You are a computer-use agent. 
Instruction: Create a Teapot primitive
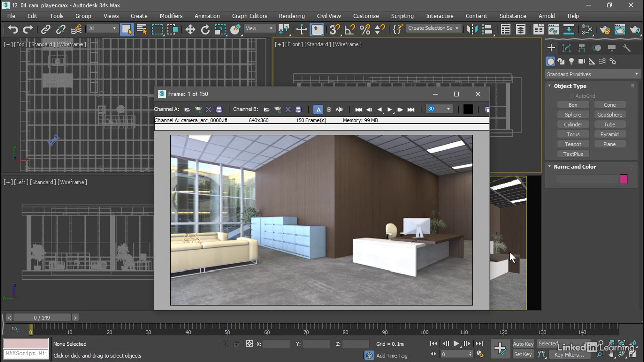point(573,144)
